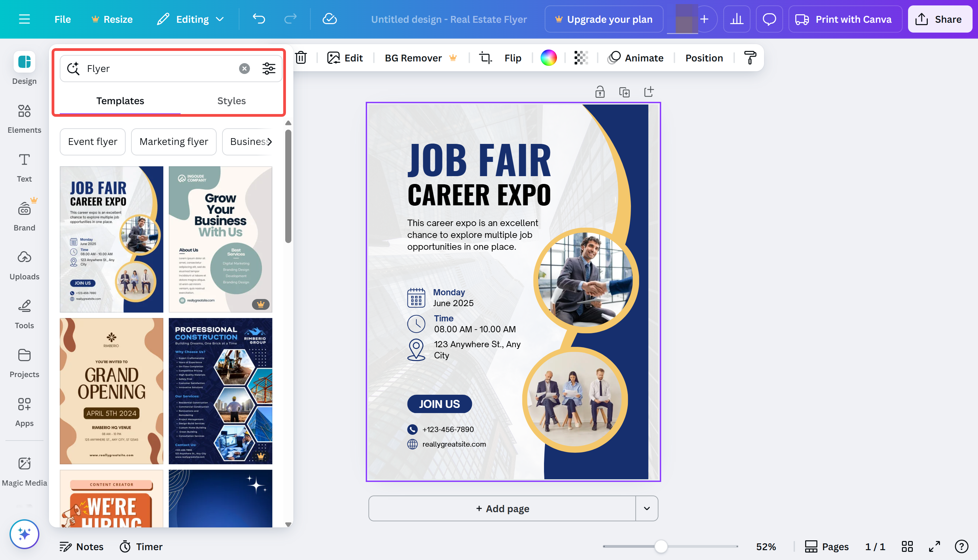Switch to the Styles tab
The height and width of the screenshot is (560, 978).
pyautogui.click(x=231, y=101)
